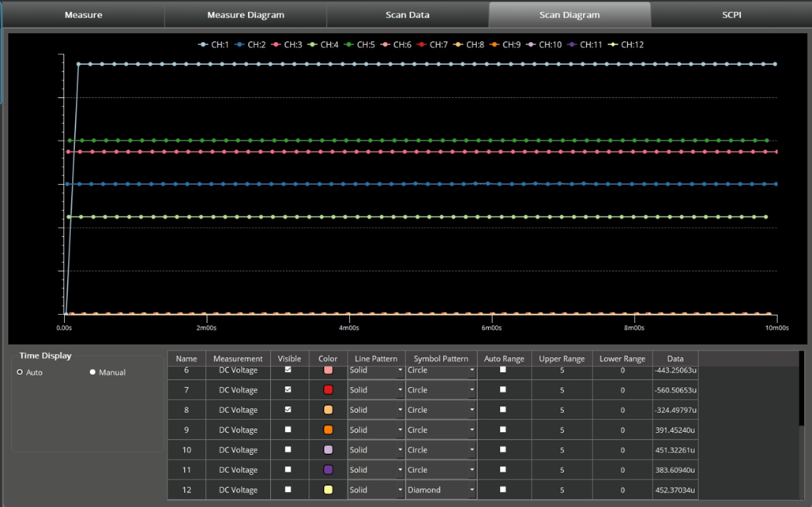Enable Visible checkbox for channel 12
This screenshot has height=507, width=812.
[x=288, y=490]
